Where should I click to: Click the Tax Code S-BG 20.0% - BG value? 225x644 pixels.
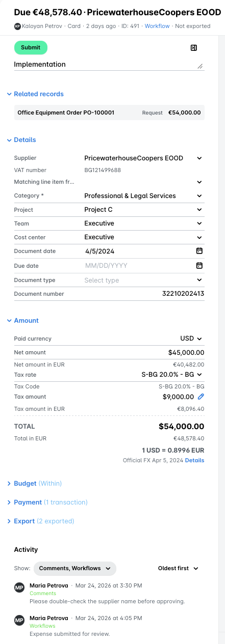(x=182, y=386)
